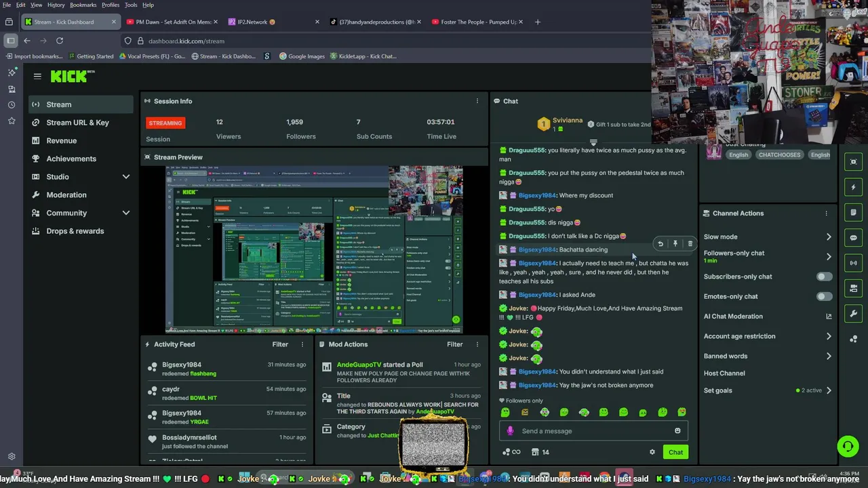Screen dimensions: 868x488
Task: Click the wrench icon in right rail
Action: point(853,313)
